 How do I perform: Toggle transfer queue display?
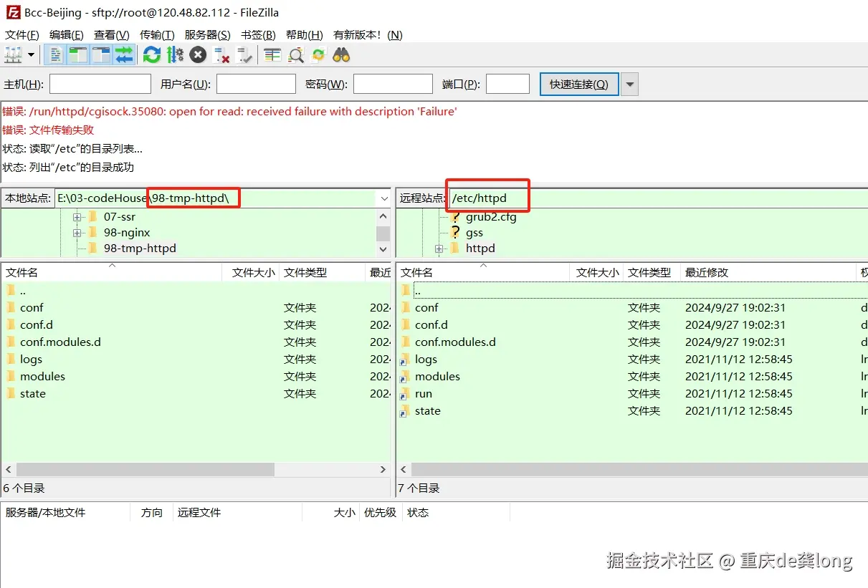124,54
